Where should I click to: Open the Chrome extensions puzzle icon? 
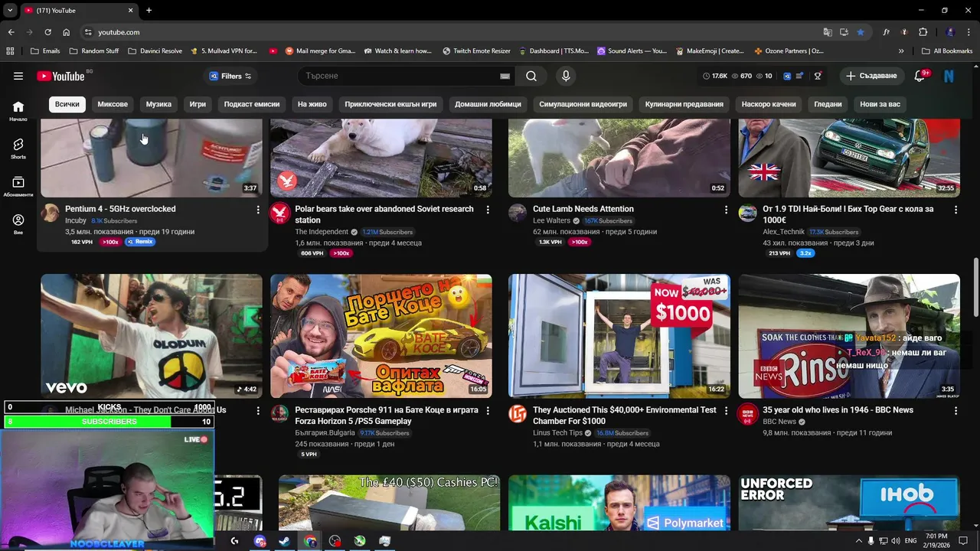(923, 32)
